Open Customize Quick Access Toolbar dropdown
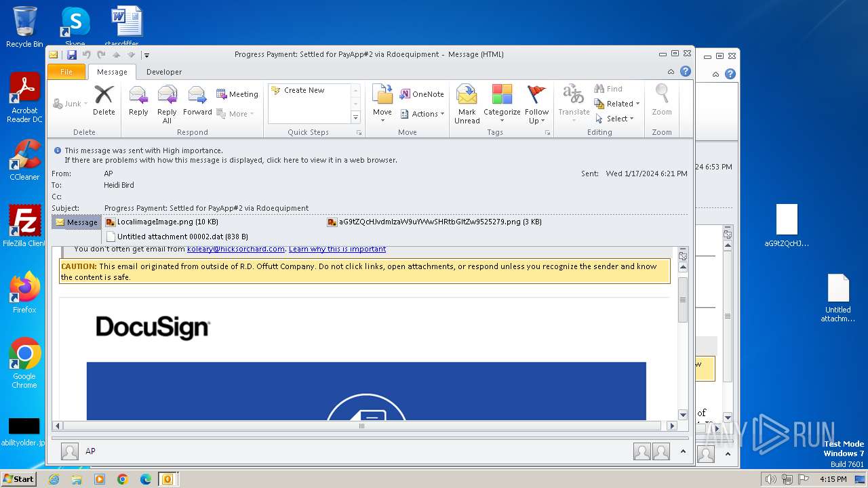 (x=146, y=55)
